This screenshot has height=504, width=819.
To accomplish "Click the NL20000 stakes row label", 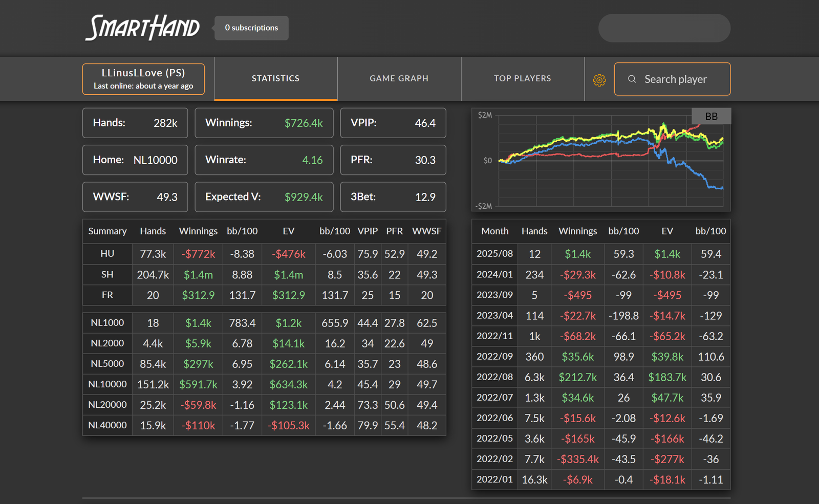I will [x=107, y=405].
